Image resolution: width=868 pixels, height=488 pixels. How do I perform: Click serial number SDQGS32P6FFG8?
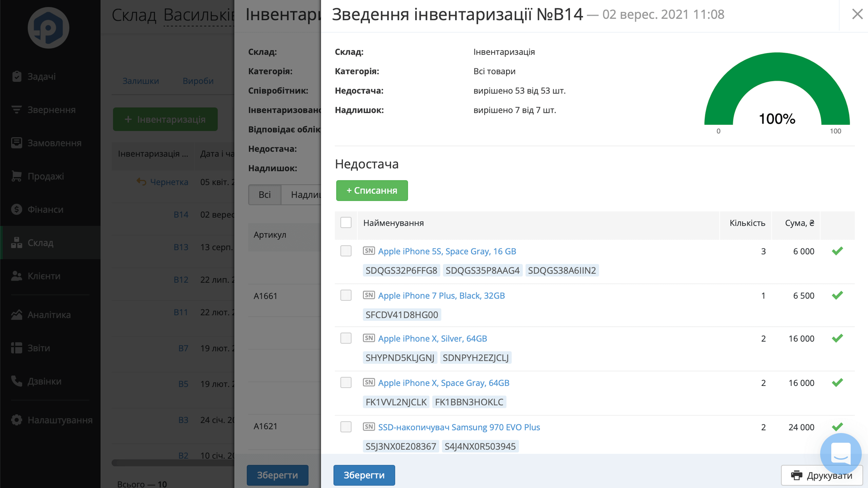pos(401,270)
